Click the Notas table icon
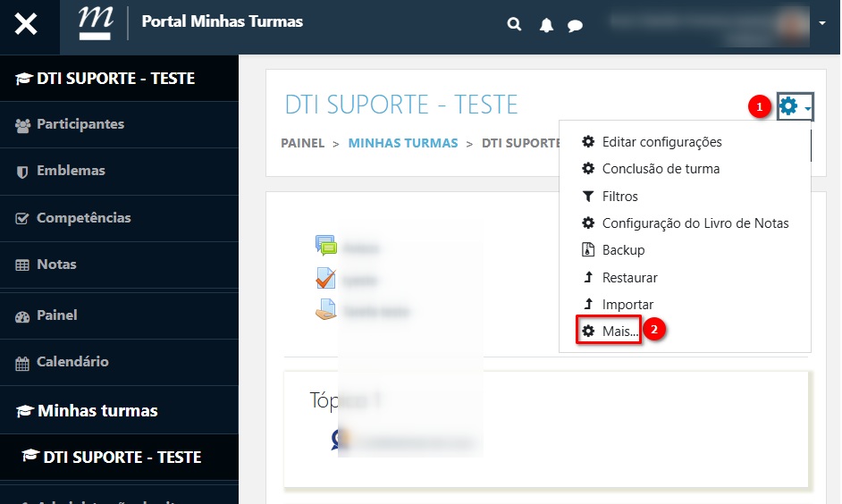The height and width of the screenshot is (504, 842). pos(22,265)
